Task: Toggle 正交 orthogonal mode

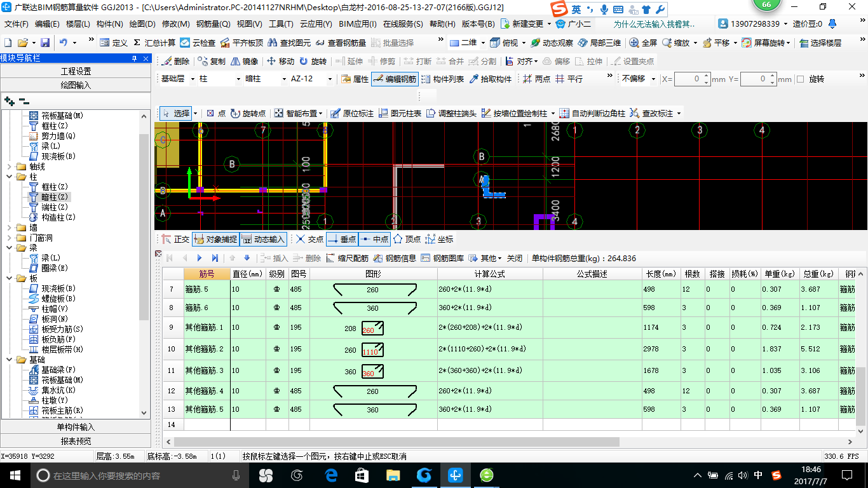Action: [175, 239]
